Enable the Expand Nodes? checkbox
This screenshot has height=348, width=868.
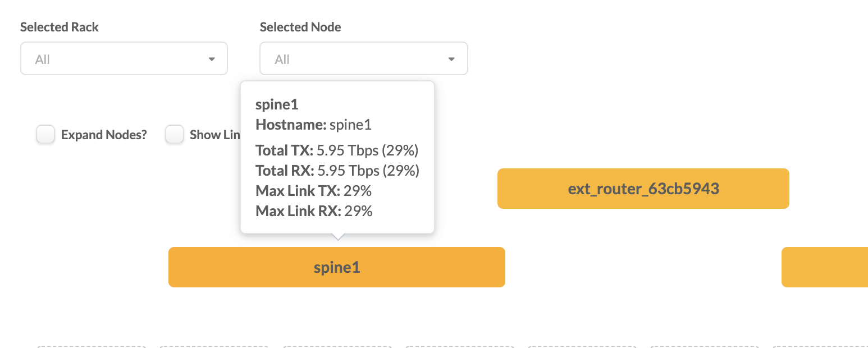click(x=45, y=135)
